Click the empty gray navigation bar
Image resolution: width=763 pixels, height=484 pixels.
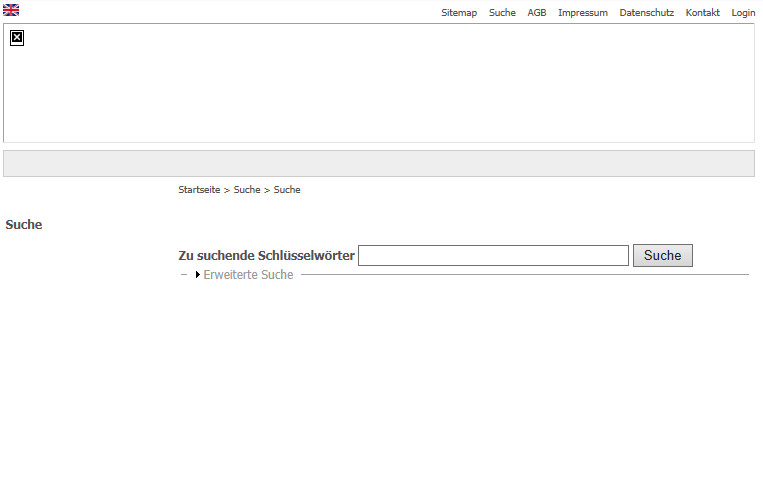pyautogui.click(x=379, y=164)
